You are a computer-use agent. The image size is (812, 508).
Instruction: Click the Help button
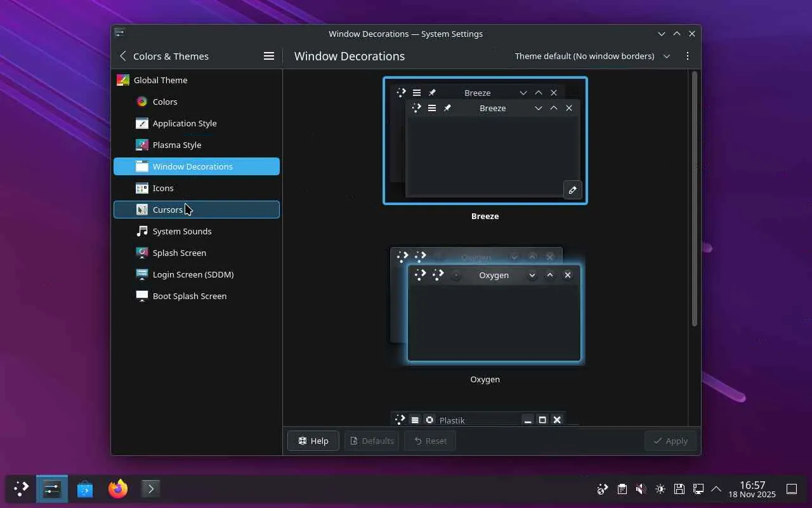pos(313,441)
